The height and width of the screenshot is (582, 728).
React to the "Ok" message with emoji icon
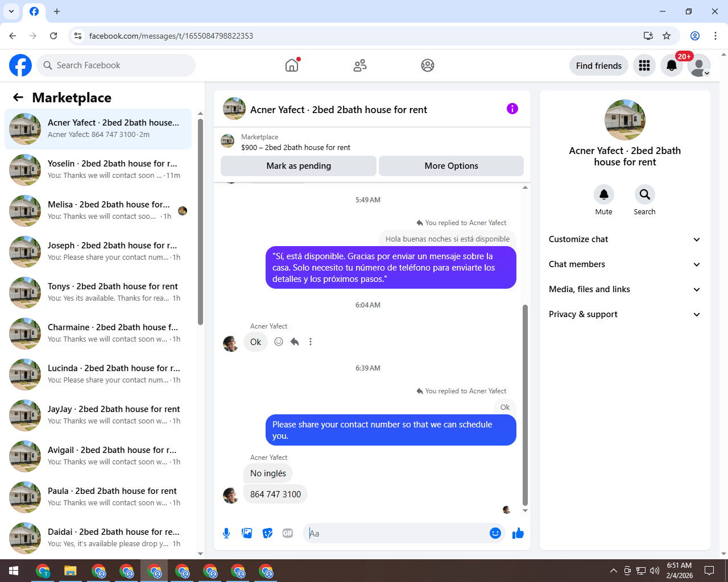279,342
